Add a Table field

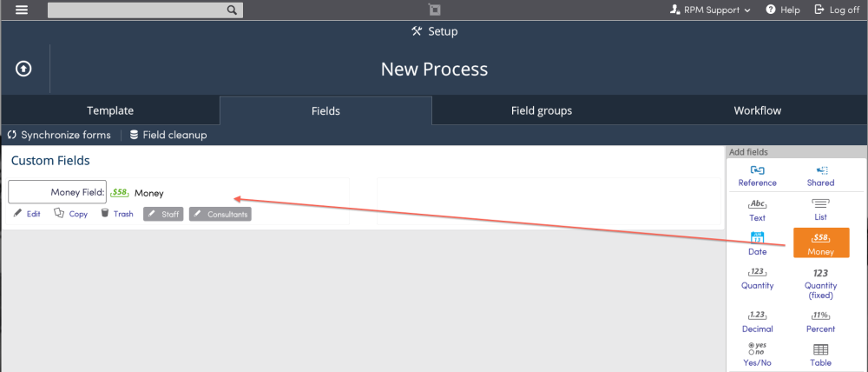coord(820,355)
